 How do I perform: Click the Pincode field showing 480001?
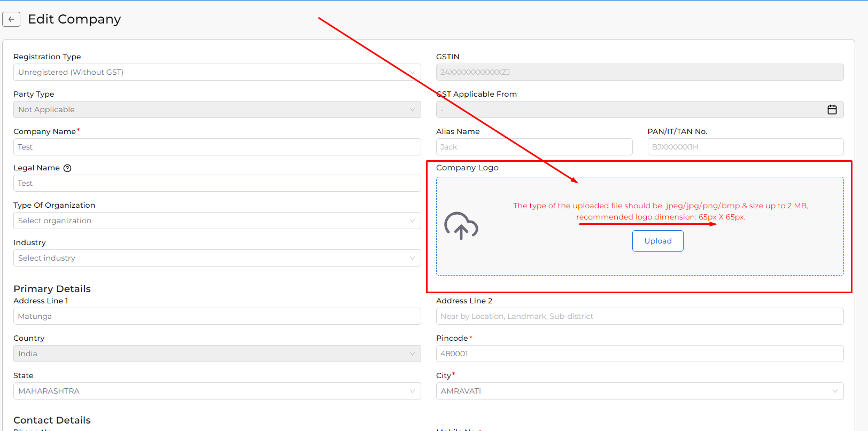tap(639, 354)
